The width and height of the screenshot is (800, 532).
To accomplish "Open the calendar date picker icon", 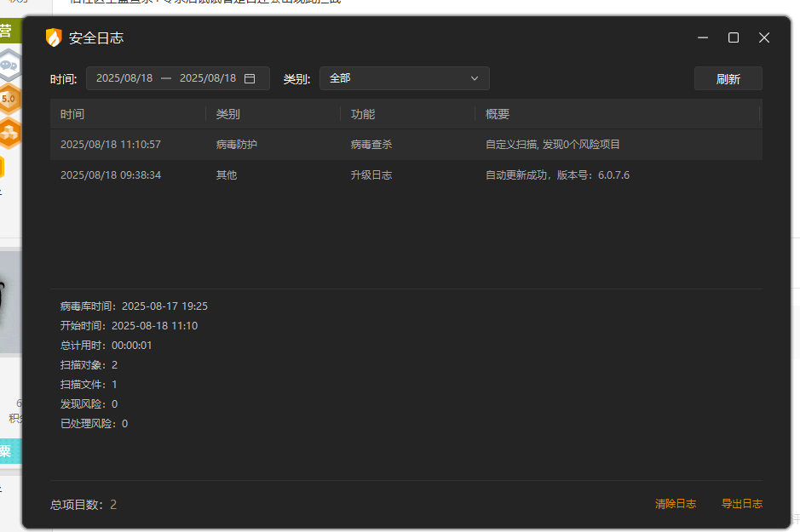I will coord(250,78).
